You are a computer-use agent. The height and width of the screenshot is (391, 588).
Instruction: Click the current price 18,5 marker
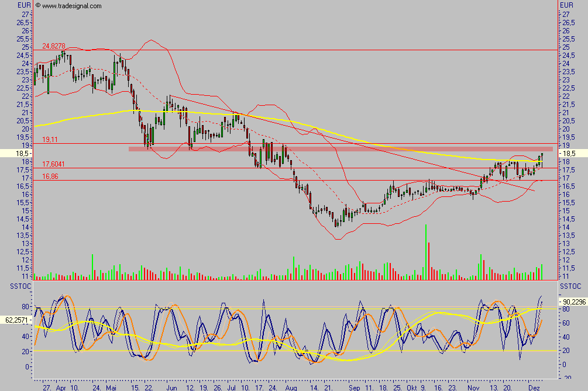(16, 153)
